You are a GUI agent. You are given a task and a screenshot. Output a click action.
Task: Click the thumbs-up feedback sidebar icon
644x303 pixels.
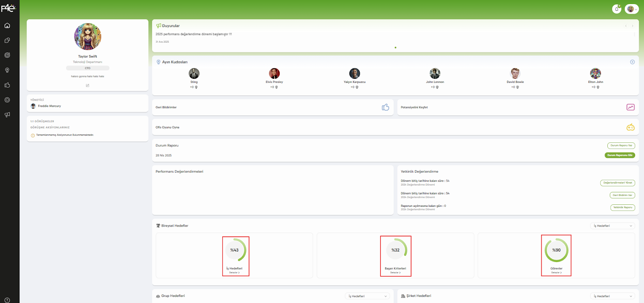coord(7,85)
